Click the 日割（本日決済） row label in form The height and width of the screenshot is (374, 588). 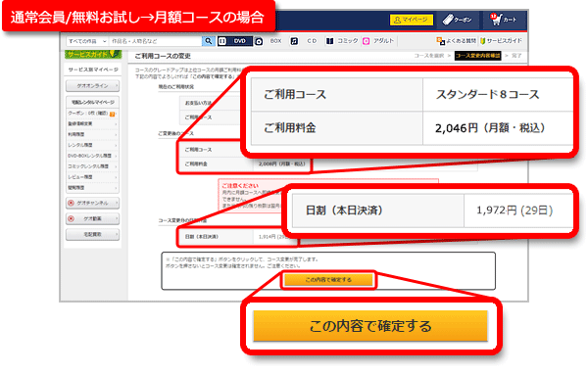(201, 237)
